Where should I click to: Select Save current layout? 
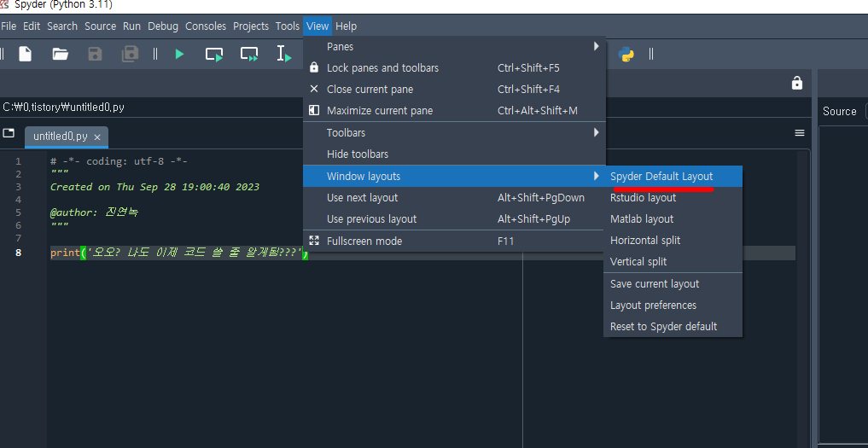tap(673, 284)
